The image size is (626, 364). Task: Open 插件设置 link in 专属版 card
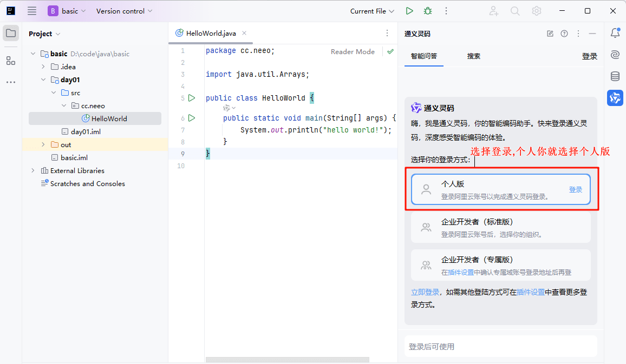(461, 272)
